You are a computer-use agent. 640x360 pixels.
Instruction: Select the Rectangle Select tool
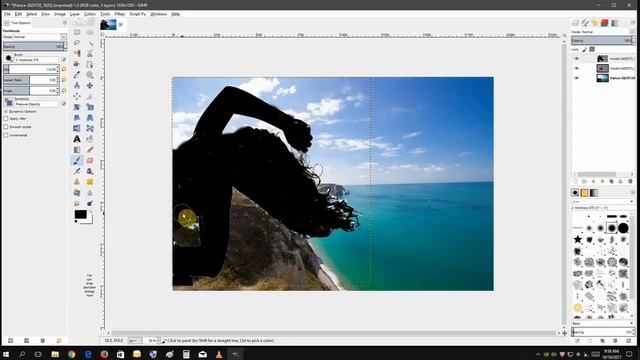77,32
